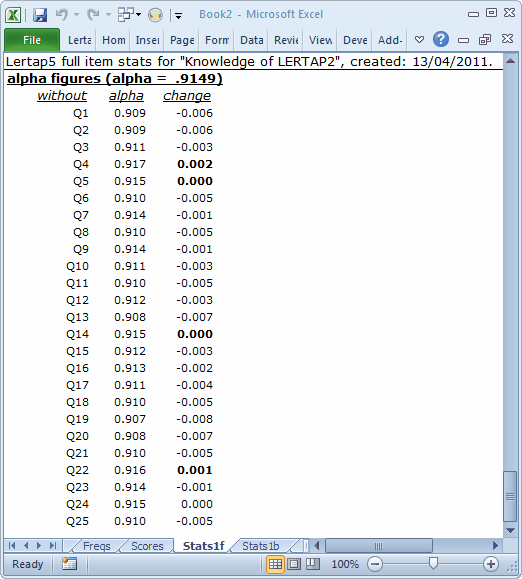
Task: Open the Developer ribbon tab
Action: pos(355,40)
